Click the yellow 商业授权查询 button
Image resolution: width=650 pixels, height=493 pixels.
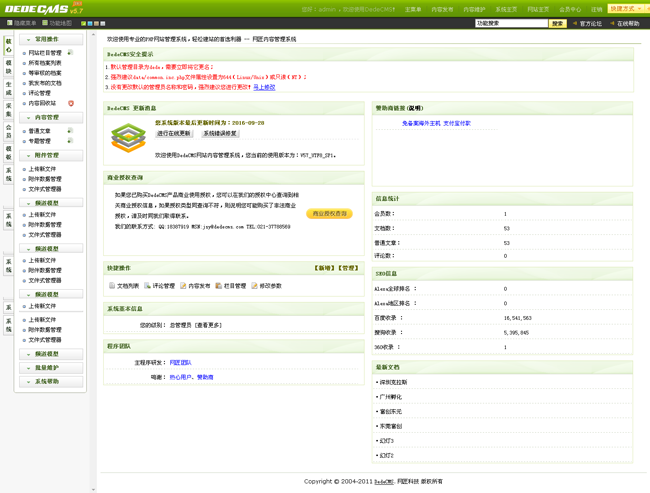point(330,214)
